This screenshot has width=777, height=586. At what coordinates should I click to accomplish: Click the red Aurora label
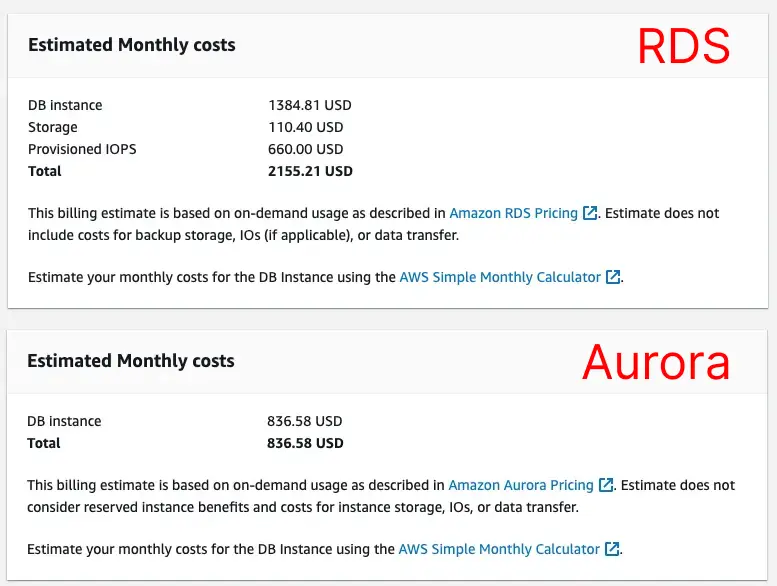click(x=656, y=362)
